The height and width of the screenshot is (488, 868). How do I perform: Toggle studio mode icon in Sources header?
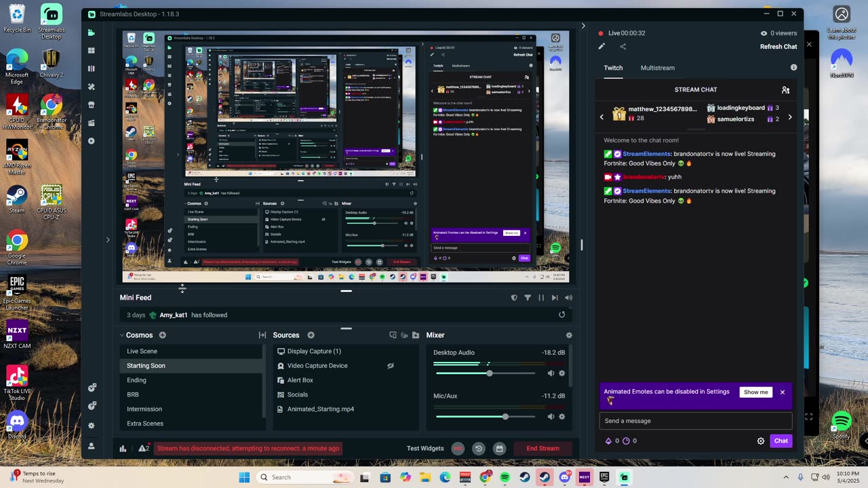(393, 335)
